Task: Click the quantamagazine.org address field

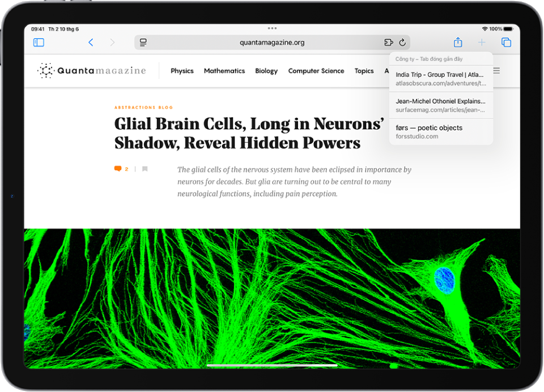Action: point(272,42)
